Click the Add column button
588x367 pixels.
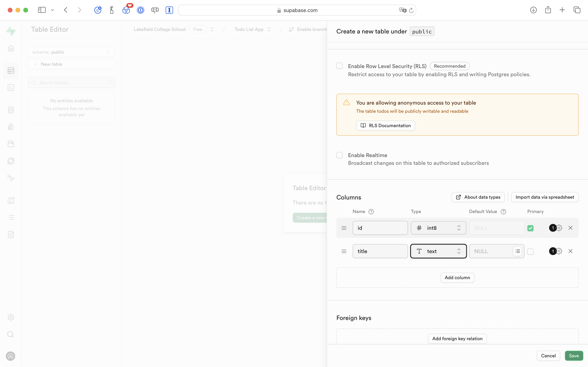457,277
